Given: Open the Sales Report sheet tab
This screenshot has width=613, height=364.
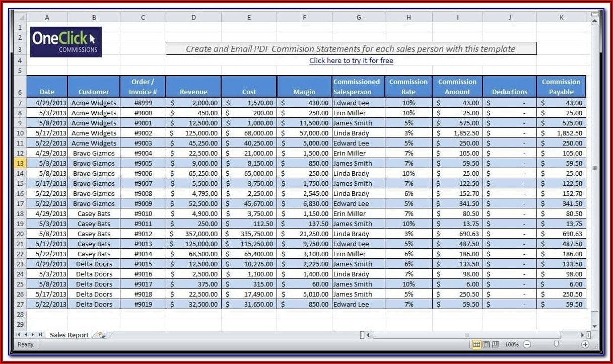Looking at the screenshot, I should pyautogui.click(x=69, y=335).
